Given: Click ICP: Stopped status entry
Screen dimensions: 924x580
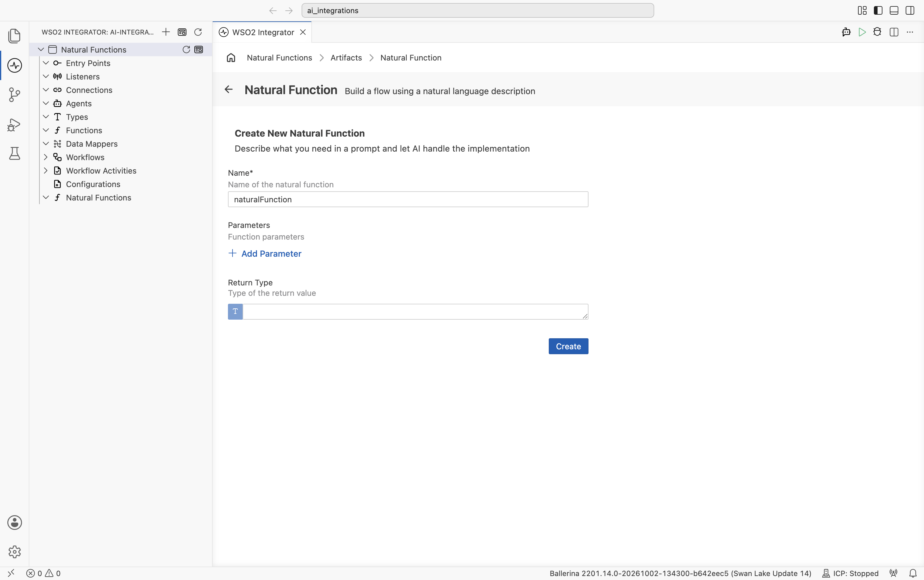Looking at the screenshot, I should [850, 573].
